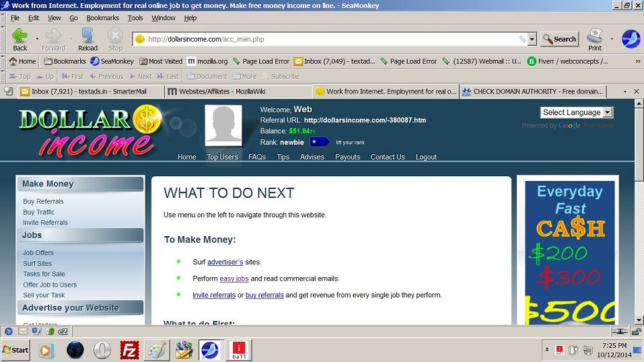Open the Tools menu
The width and height of the screenshot is (644, 362).
pos(135,18)
